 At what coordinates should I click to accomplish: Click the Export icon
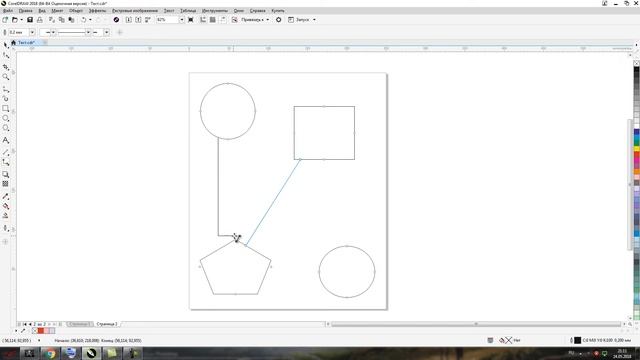click(x=138, y=20)
